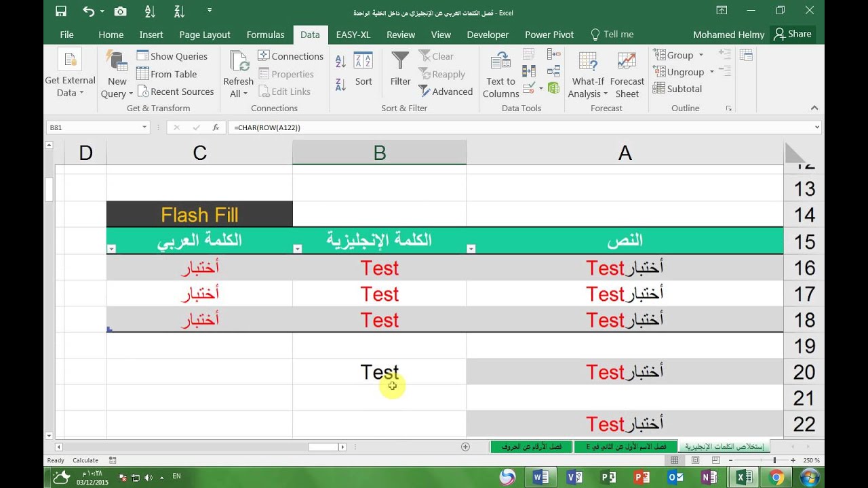Click the Flash Fill icon
Screen dimensions: 868x488
tap(530, 54)
